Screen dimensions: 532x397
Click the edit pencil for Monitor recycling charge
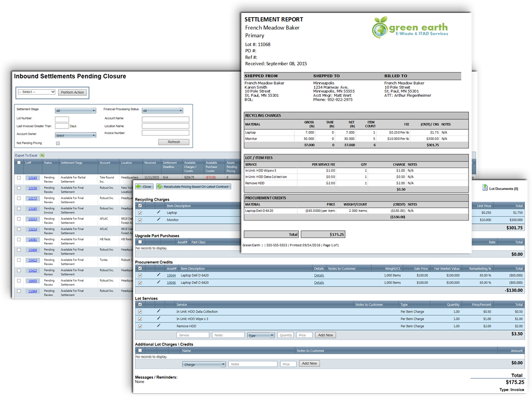159,219
